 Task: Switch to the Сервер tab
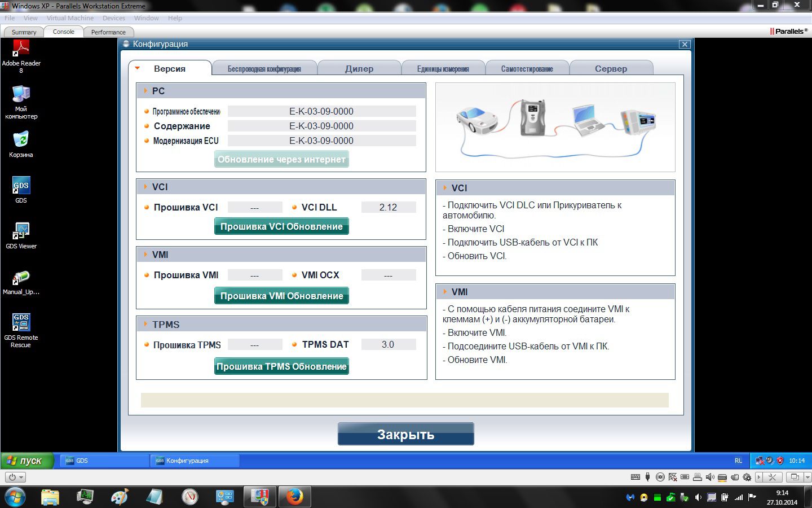[x=611, y=68]
